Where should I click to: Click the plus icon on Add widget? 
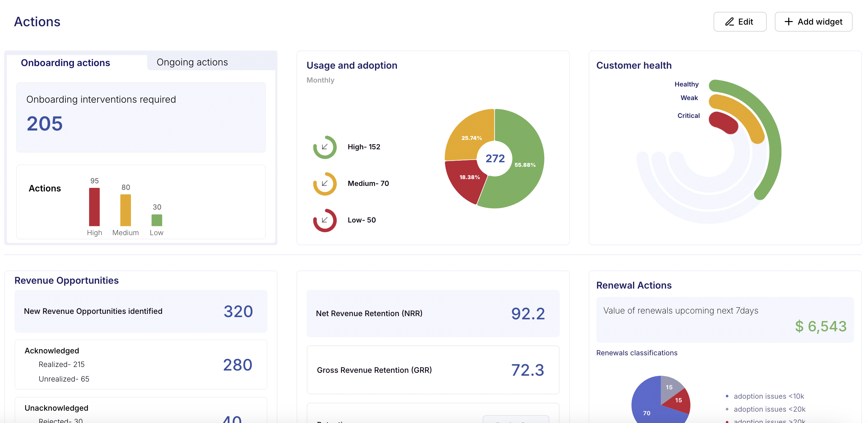[x=789, y=22]
